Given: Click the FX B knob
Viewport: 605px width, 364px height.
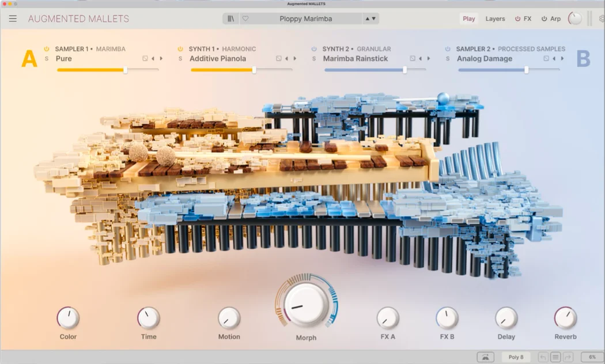Looking at the screenshot, I should 447,318.
